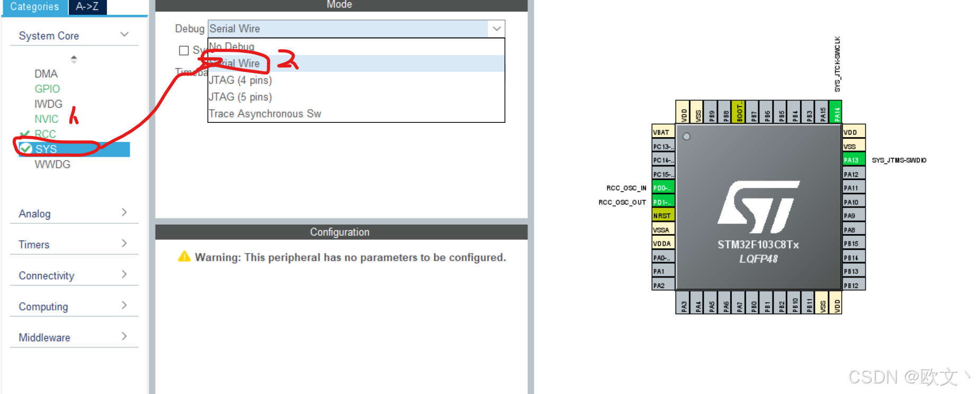Select DMA in System Core list

point(46,74)
